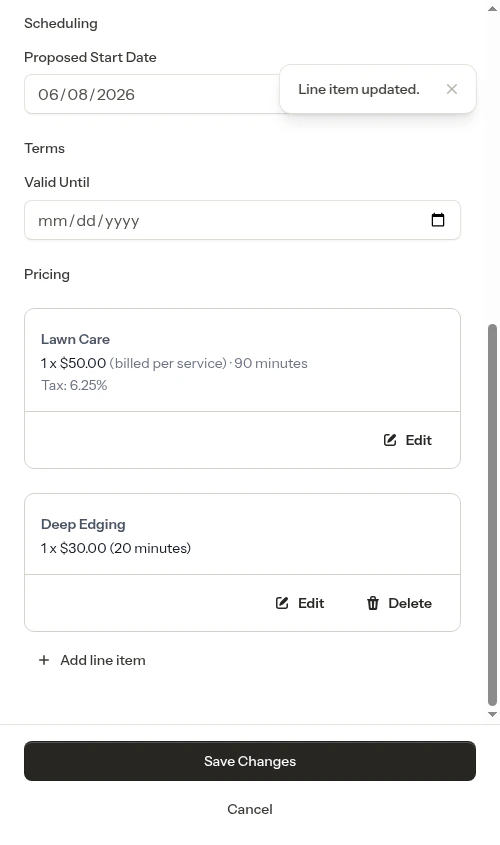Click the scrollbar up arrow
The width and height of the screenshot is (500, 845).
pyautogui.click(x=492, y=9)
